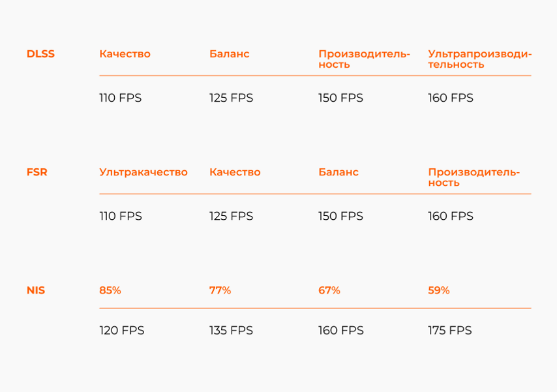Image resolution: width=557 pixels, height=392 pixels.
Task: Select DLSS Баланс column header
Action: click(x=229, y=53)
